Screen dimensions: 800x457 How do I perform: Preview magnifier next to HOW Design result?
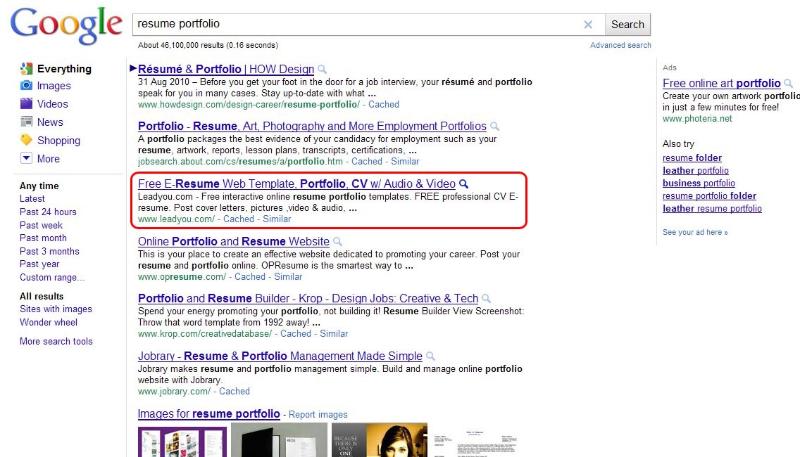tap(322, 69)
